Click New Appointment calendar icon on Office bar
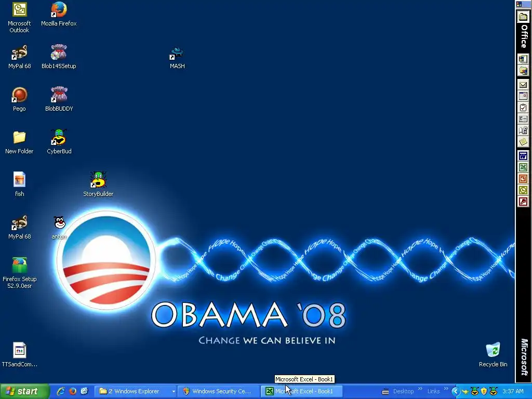Viewport: 532px width, 399px height. pyautogui.click(x=523, y=96)
